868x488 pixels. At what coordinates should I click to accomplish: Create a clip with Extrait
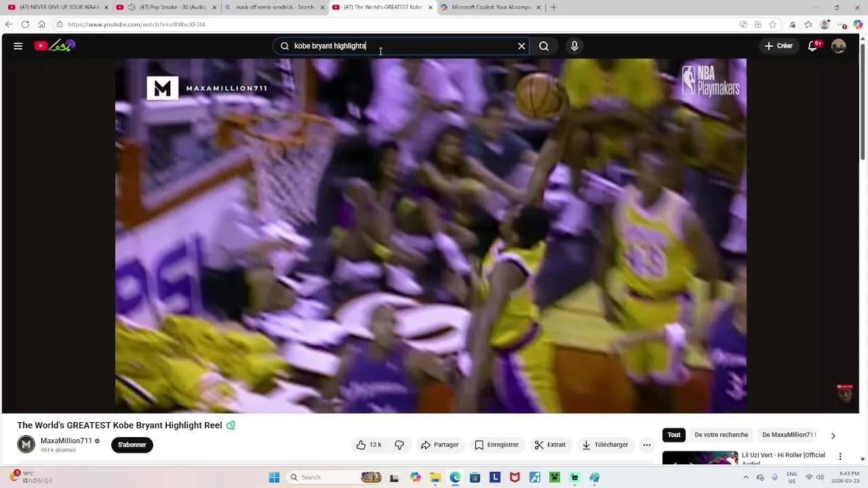click(x=550, y=445)
